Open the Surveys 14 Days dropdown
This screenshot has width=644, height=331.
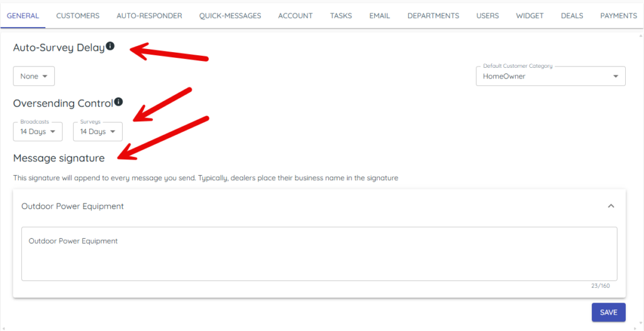(97, 132)
